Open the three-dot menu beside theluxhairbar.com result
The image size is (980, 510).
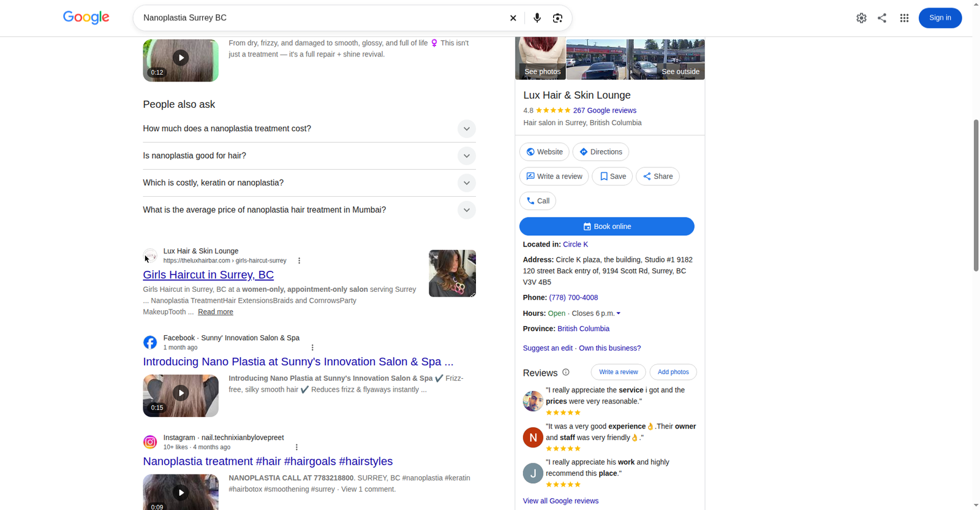coord(299,261)
